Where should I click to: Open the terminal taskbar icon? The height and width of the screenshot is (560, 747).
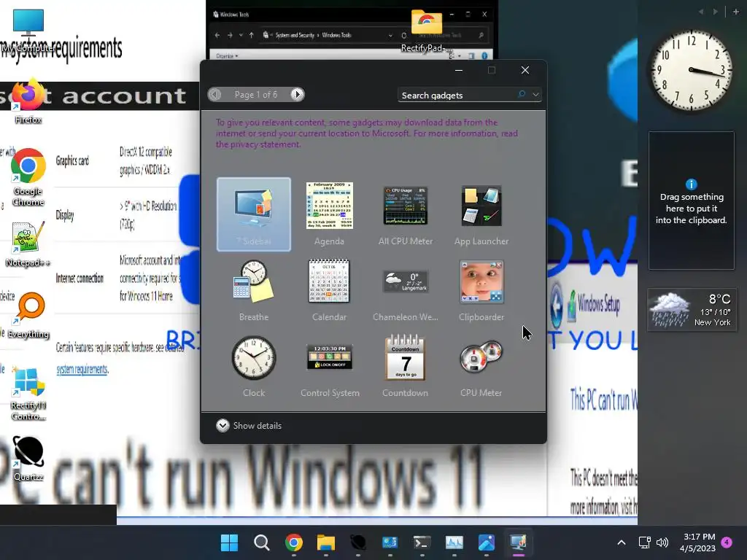coord(422,542)
